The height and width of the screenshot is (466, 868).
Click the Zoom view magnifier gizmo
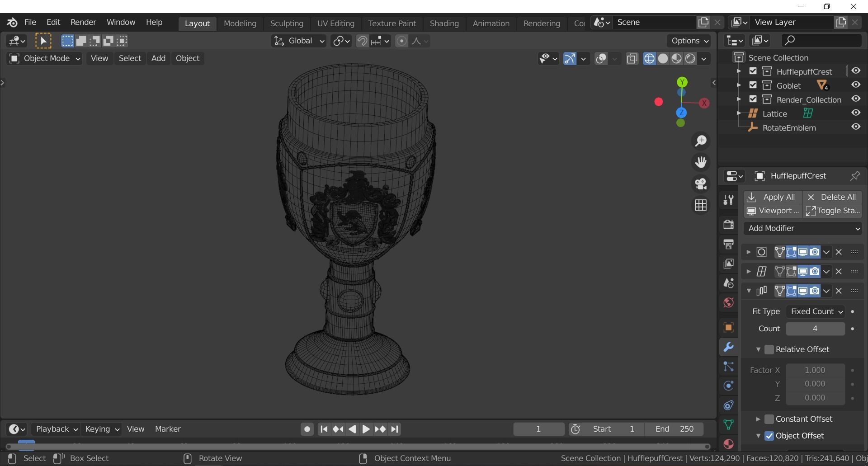click(x=701, y=141)
